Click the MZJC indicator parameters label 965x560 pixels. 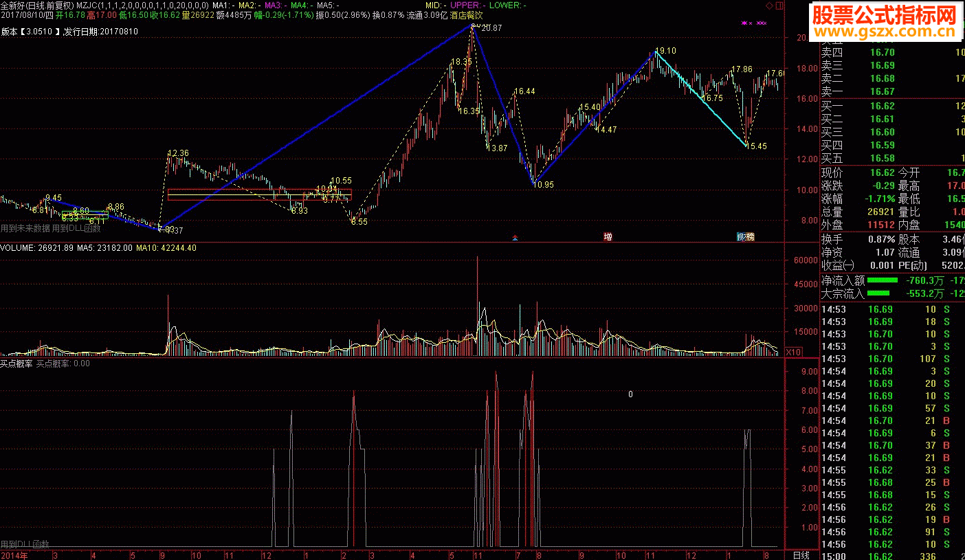tap(142, 5)
